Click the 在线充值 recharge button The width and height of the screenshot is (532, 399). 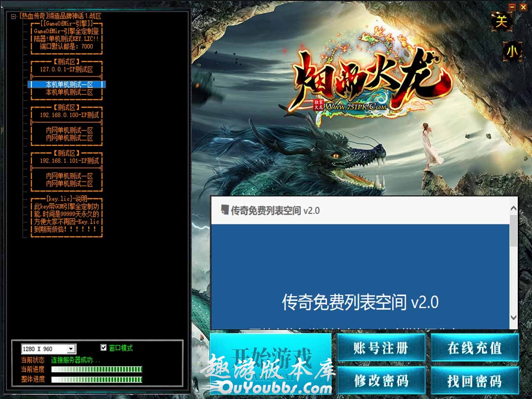coord(475,347)
